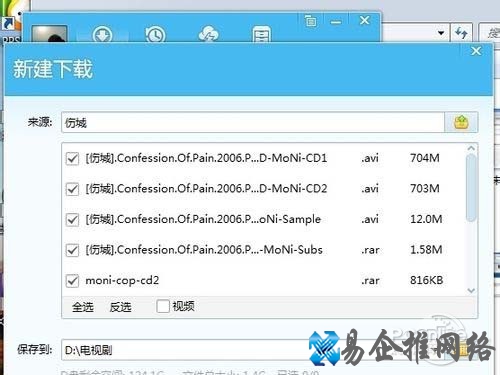Uncheck the MoNi-CD1 avi file checkbox

(72, 158)
